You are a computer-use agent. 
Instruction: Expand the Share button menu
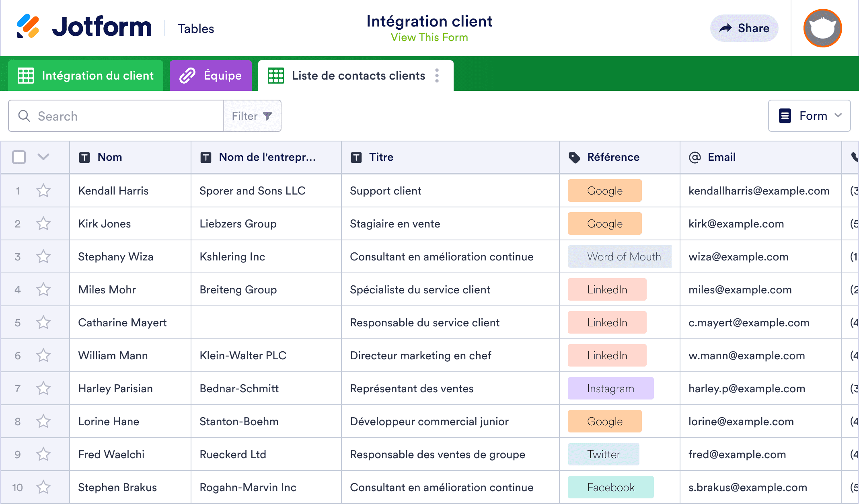(x=744, y=28)
